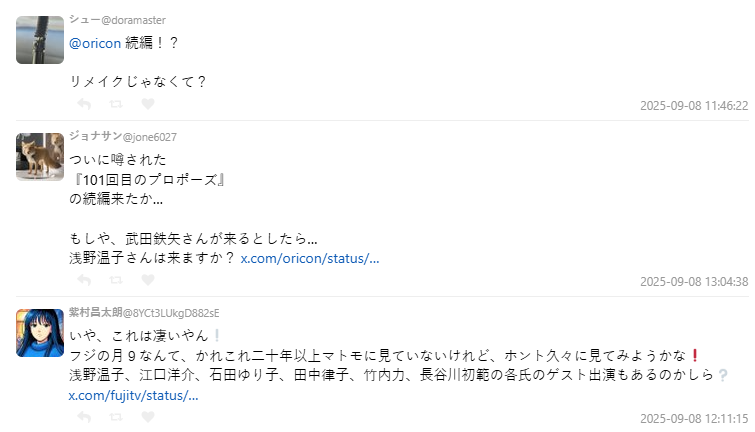View シュー's profile avatar
The image size is (755, 432).
[x=40, y=40]
